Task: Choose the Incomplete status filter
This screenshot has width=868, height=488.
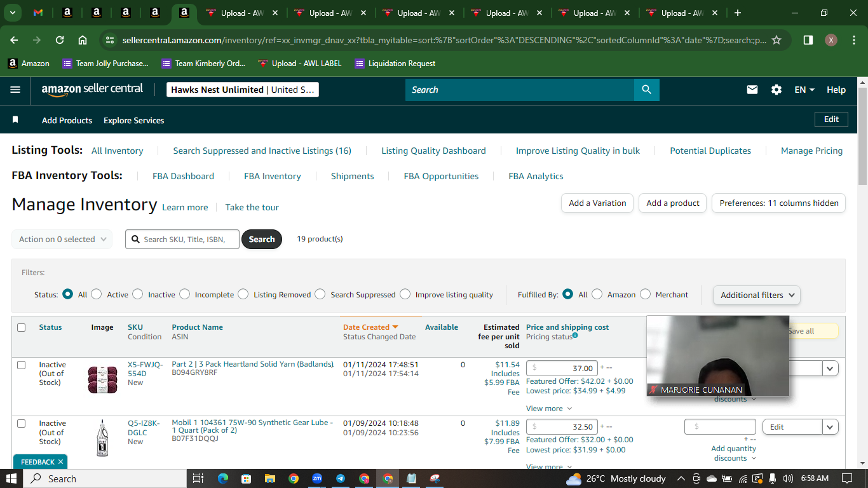Action: (x=185, y=294)
